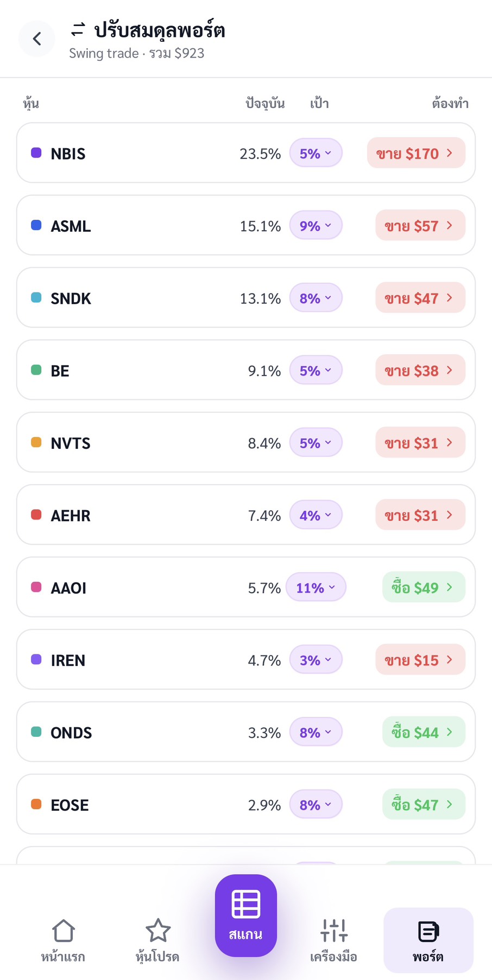The width and height of the screenshot is (492, 980).
Task: Tap the rebalance swap arrows icon
Action: [78, 29]
